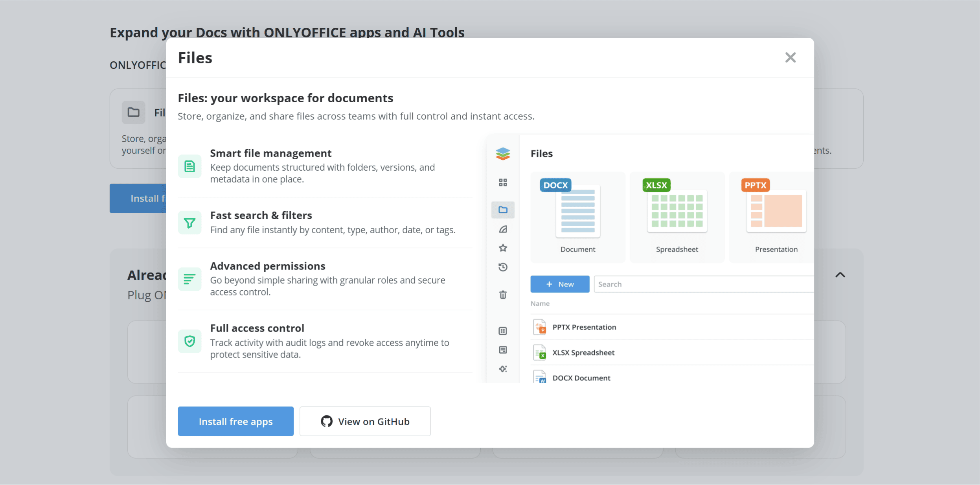Click the calendar-style grid icon in sidebar
This screenshot has height=485, width=980.
click(x=503, y=331)
